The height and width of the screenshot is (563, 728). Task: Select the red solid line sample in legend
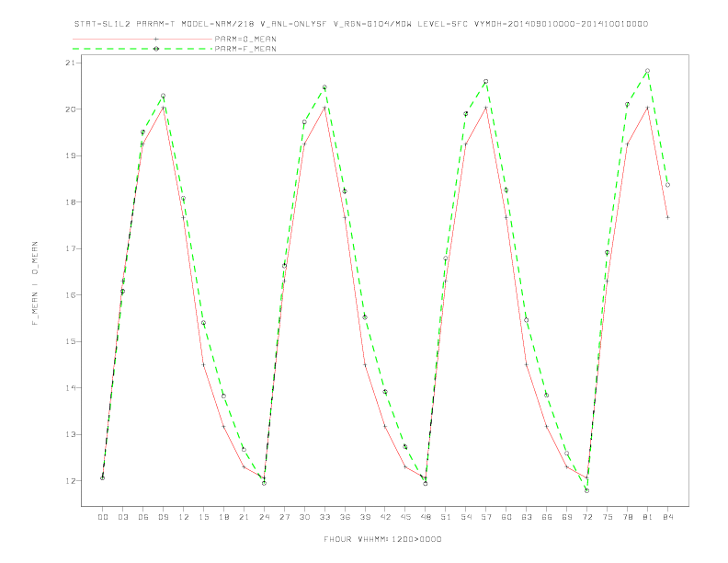(x=142, y=39)
